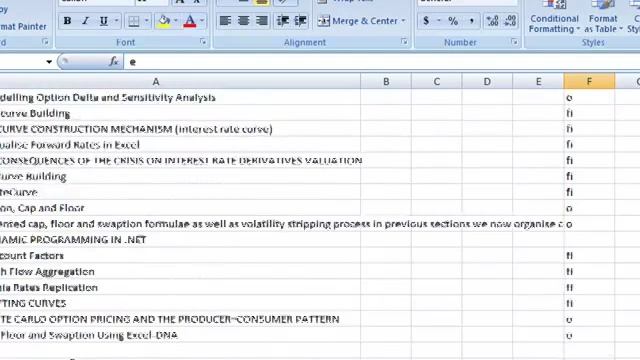The height and width of the screenshot is (360, 640).
Task: Select 'Swaption Using Excel-DNA' cell
Action: tap(180, 335)
